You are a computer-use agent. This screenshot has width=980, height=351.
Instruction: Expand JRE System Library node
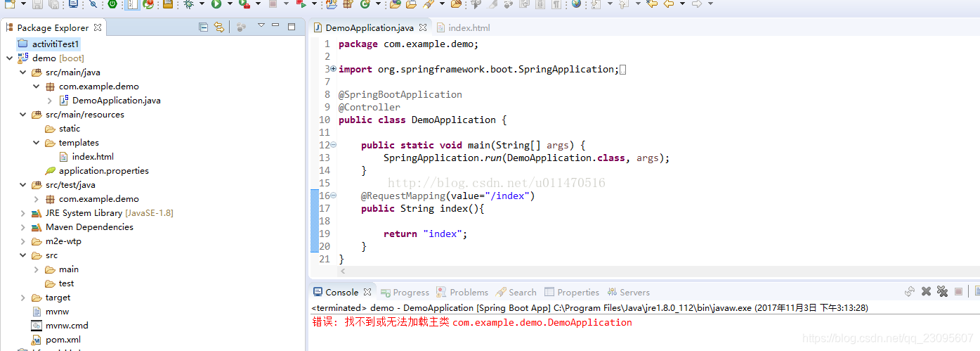(22, 213)
